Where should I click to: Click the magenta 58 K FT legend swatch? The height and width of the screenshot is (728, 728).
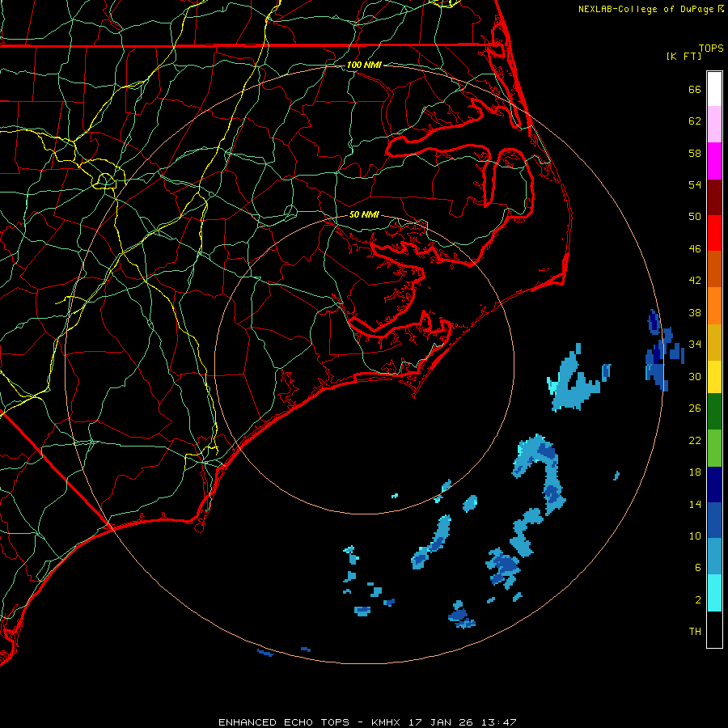(x=714, y=161)
